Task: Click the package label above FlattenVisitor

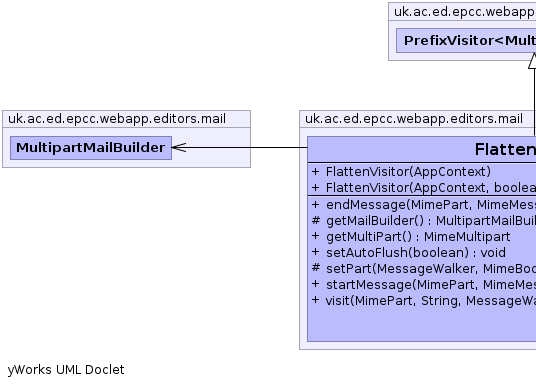Action: pyautogui.click(x=414, y=119)
